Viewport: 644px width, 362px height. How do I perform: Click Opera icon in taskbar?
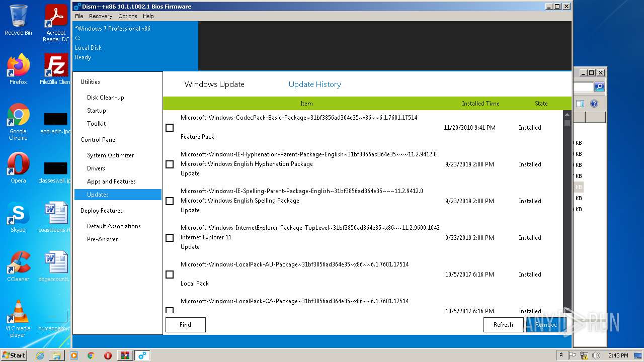108,355
